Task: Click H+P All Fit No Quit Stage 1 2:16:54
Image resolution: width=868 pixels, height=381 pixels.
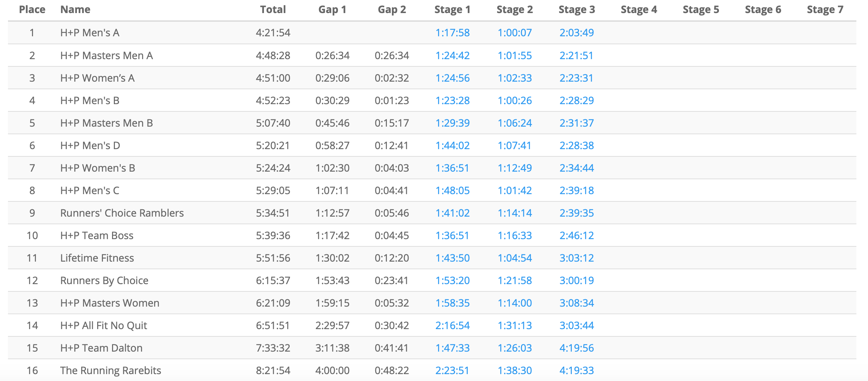Action: click(452, 325)
